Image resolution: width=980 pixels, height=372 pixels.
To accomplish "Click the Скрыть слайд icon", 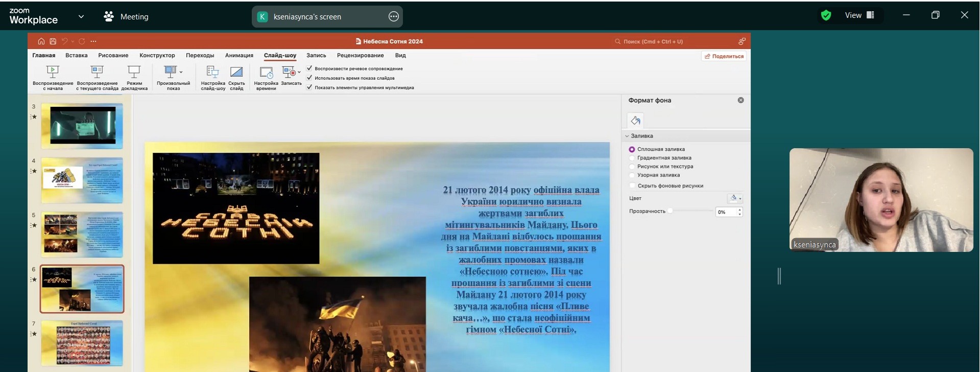I will click(236, 72).
